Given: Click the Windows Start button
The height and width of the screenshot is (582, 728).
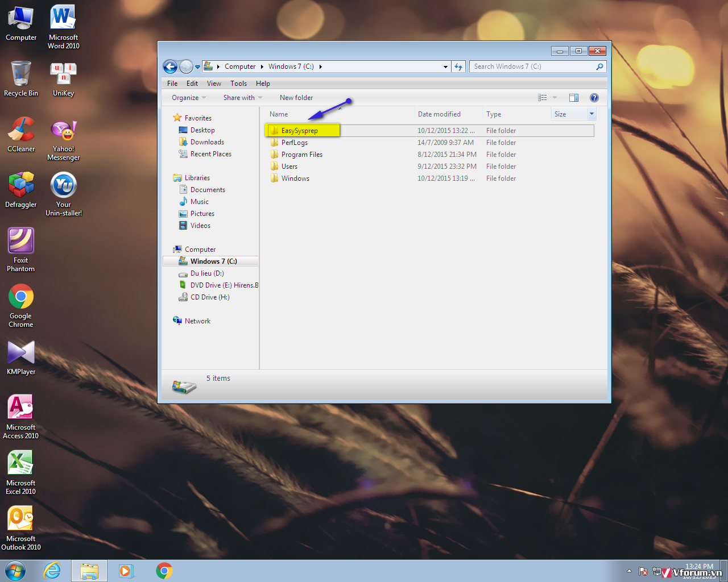Looking at the screenshot, I should pos(15,571).
